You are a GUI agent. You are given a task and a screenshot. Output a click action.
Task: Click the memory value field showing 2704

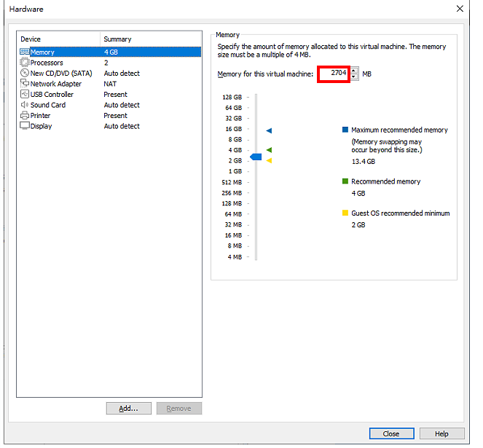coord(334,74)
